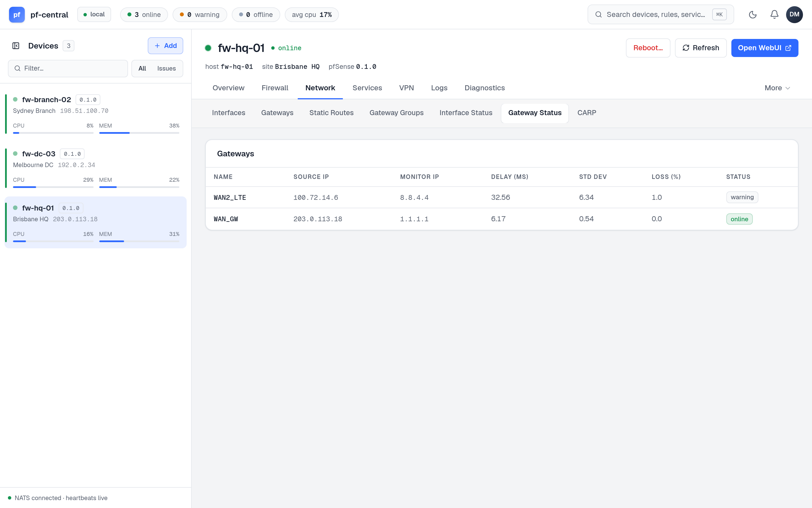Screen dimensions: 812x508
Task: Click the ⌘K shortcut badge
Action: point(719,14)
